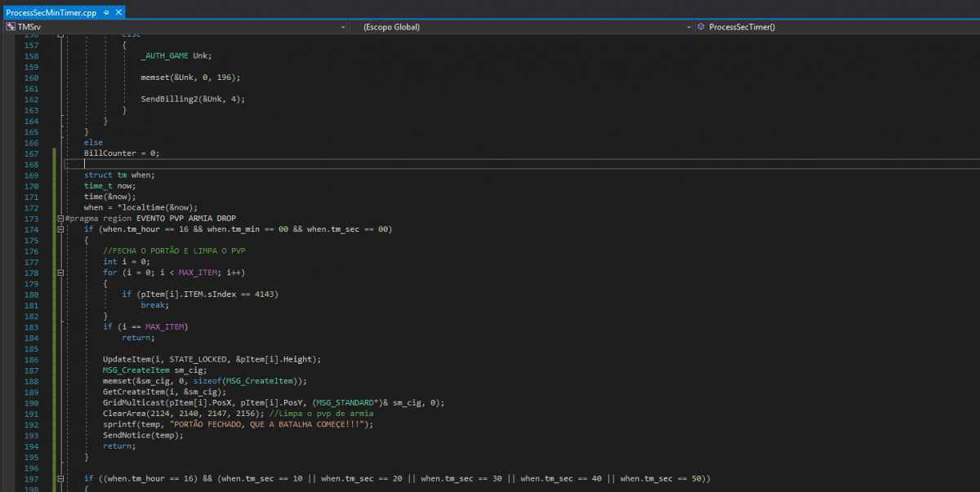
Task: Click the green change marker beside line 190
Action: tap(55, 402)
